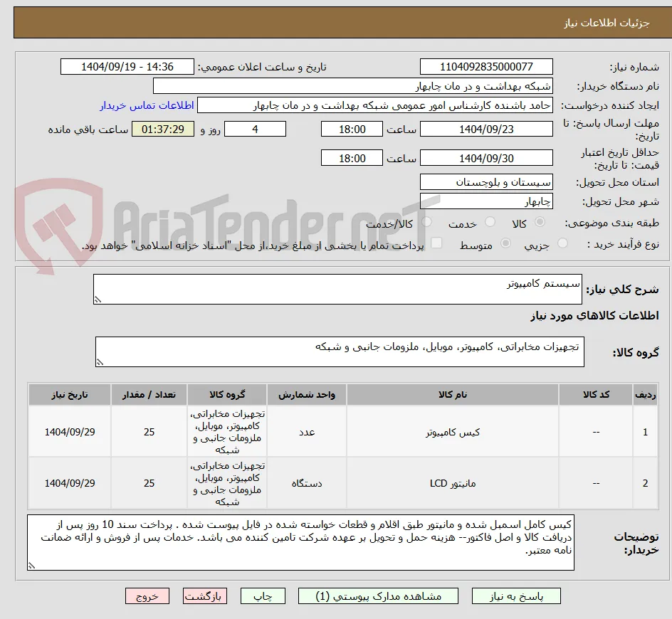Click the کد کالا column header

click(x=596, y=395)
